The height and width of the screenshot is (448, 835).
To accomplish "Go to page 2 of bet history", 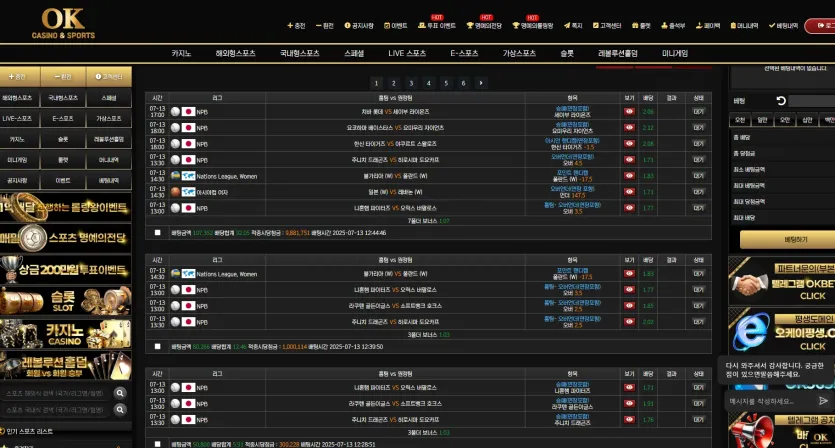I will coord(394,83).
